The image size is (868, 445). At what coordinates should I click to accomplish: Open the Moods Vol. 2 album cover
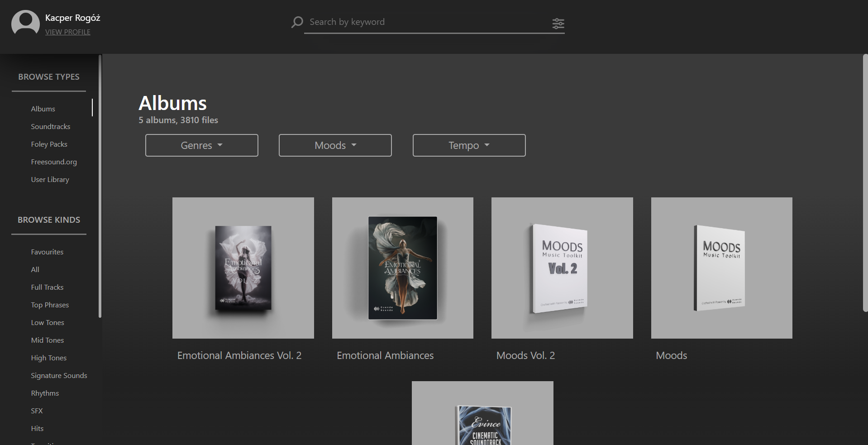click(x=562, y=268)
